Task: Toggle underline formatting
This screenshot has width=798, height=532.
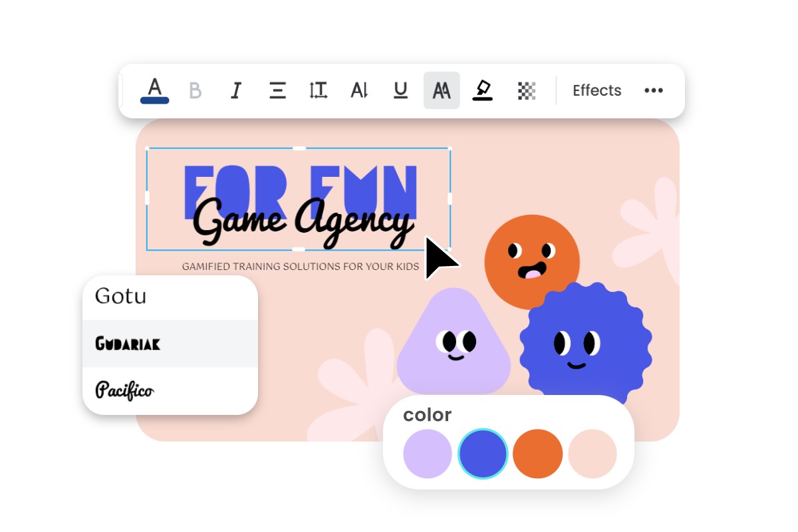Action: click(400, 90)
